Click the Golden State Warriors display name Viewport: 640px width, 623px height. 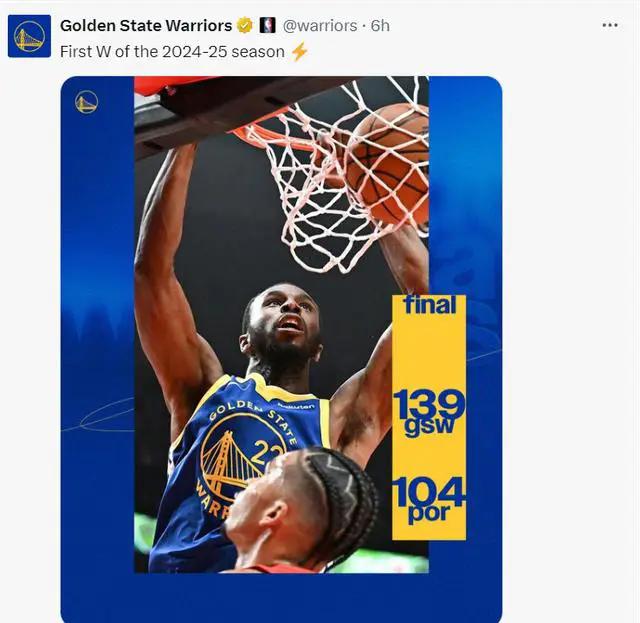coord(146,26)
